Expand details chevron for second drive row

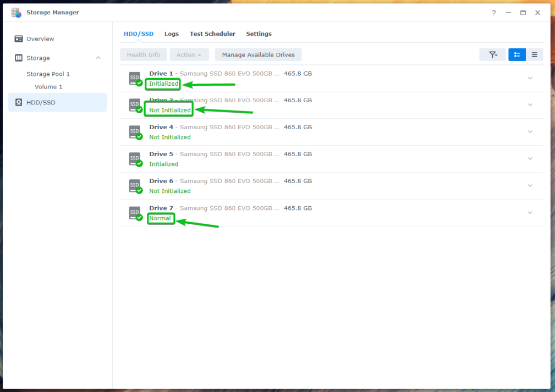click(x=530, y=105)
